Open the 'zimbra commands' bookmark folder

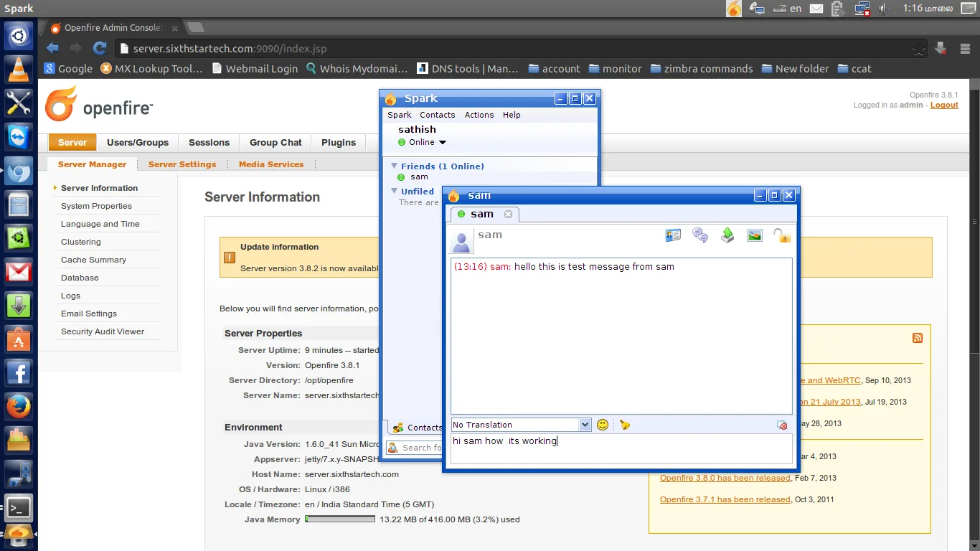click(x=701, y=69)
